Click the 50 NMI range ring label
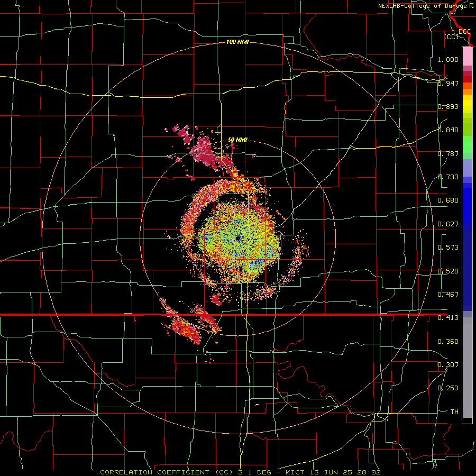This screenshot has height=476, width=476. tap(237, 140)
